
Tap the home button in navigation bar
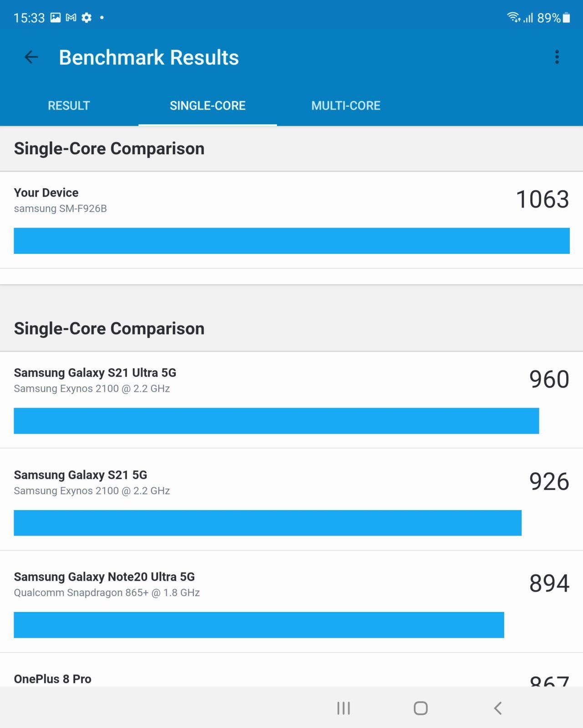click(421, 708)
